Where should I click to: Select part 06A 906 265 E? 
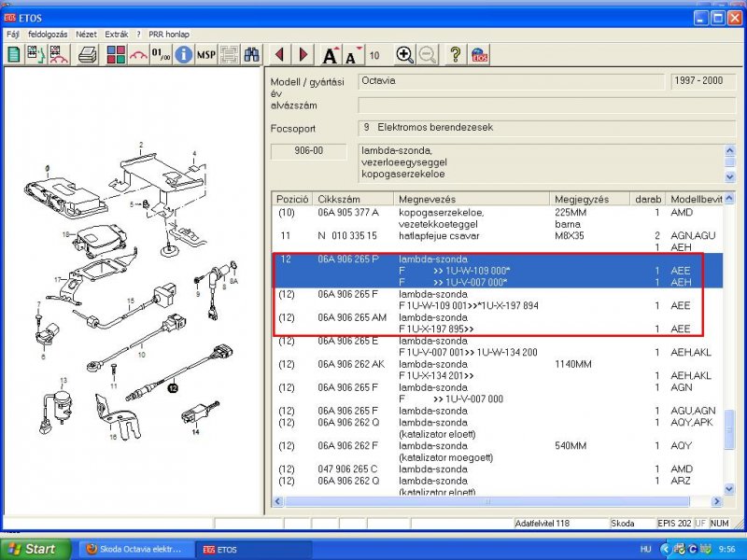[347, 341]
